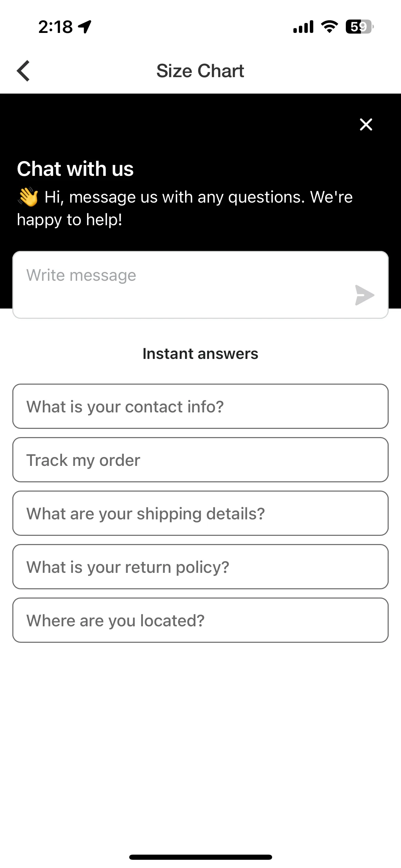Tap the send message arrow icon
Viewport: 401px width, 868px height.
365,295
